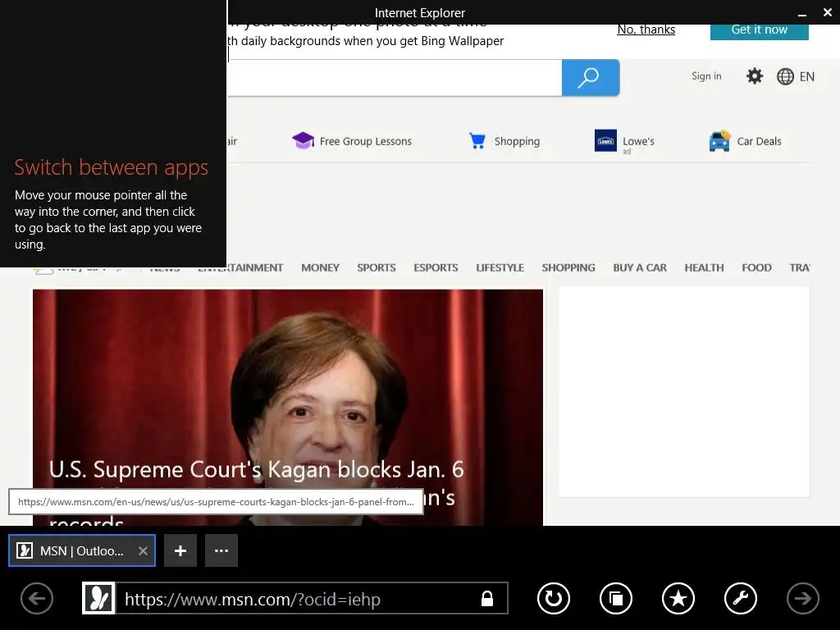Open the Lowe's ad shortcut
This screenshot has width=840, height=630.
624,141
